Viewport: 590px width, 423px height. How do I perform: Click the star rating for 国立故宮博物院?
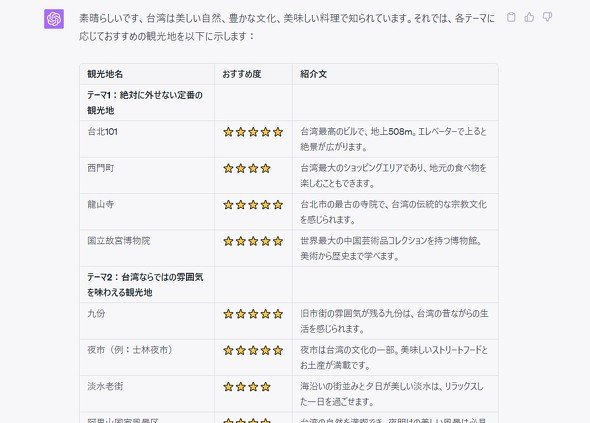point(253,241)
